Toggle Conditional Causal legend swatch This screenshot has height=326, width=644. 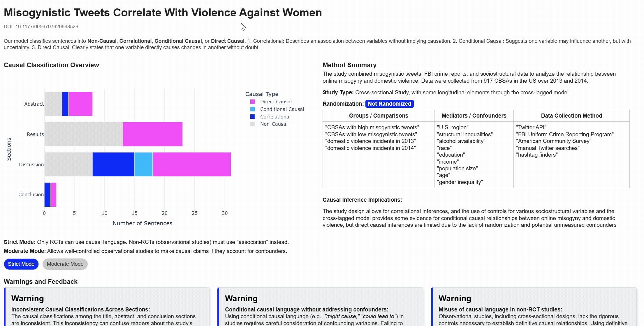252,109
